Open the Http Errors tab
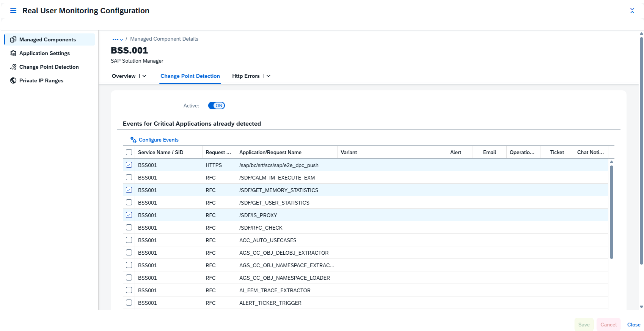The height and width of the screenshot is (331, 644). point(246,76)
